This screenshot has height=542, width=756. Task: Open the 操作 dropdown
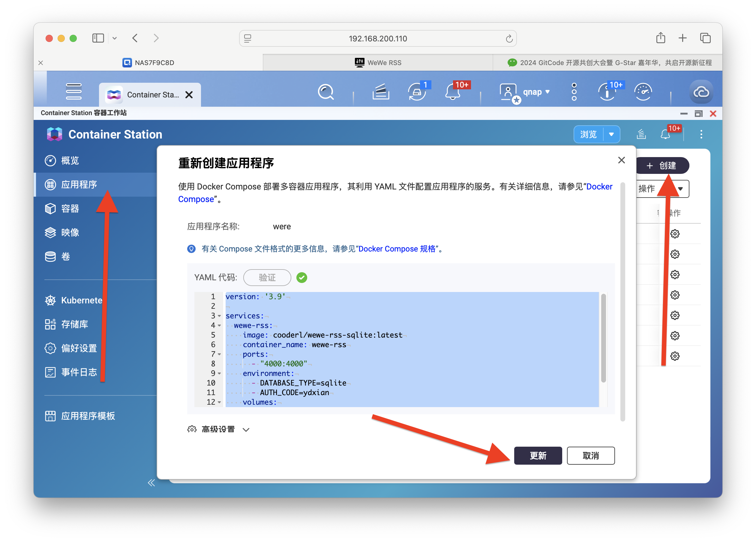pos(662,189)
